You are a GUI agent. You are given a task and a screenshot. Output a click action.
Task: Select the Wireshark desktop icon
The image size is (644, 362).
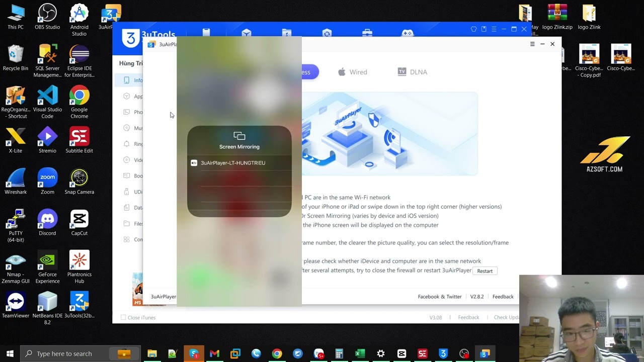click(x=16, y=182)
